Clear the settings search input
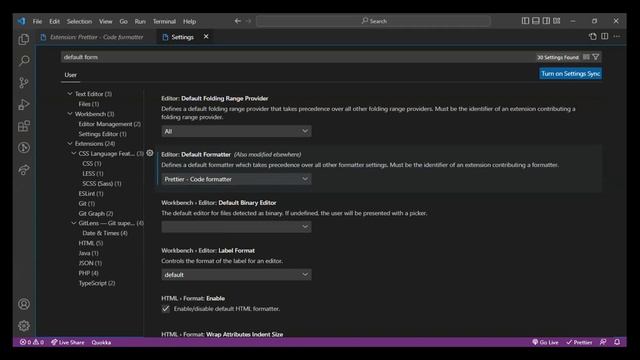Viewport: 640px width, 360px height. pos(586,57)
